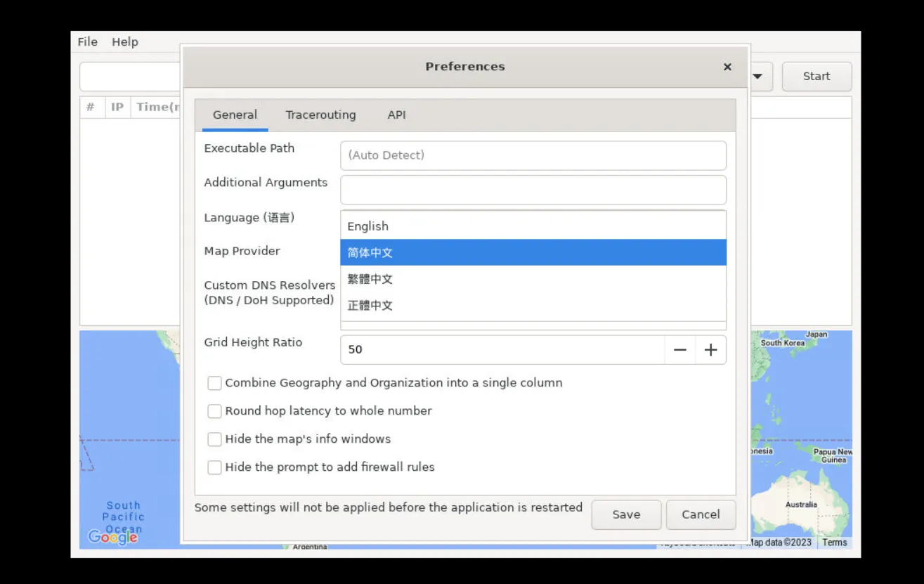Click the Map data ©2023 text
924x584 pixels.
pyautogui.click(x=780, y=543)
